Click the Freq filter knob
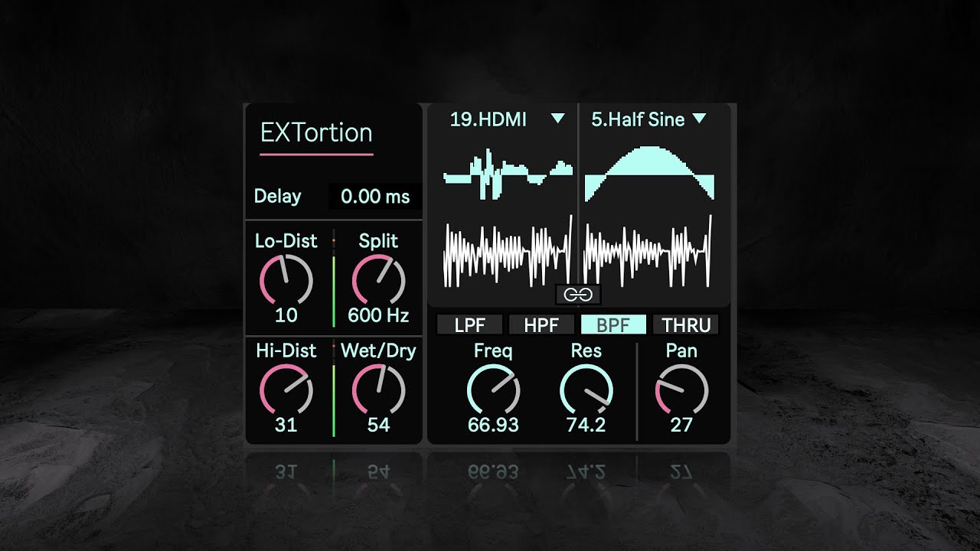Image resolution: width=980 pixels, height=551 pixels. click(x=493, y=390)
